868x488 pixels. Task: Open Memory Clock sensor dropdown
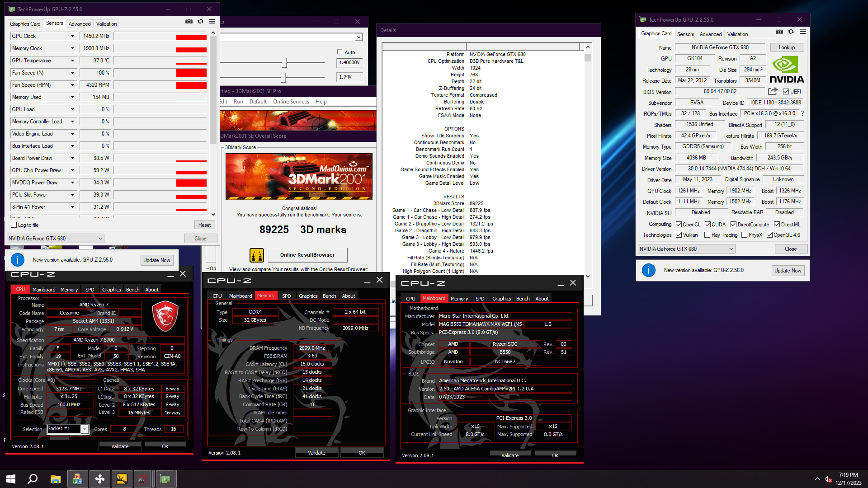coord(72,48)
